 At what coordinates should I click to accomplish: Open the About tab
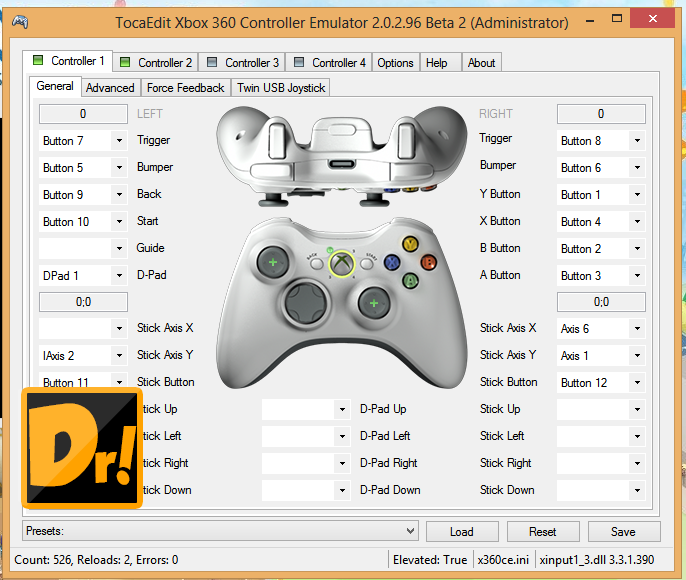point(482,63)
